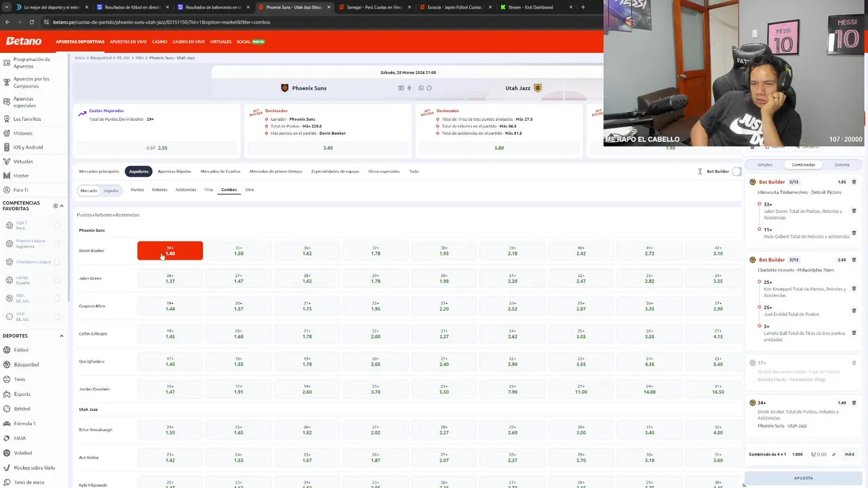The height and width of the screenshot is (488, 868).
Task: Delete Devin Booker 34+ bet trash icon
Action: (x=854, y=403)
